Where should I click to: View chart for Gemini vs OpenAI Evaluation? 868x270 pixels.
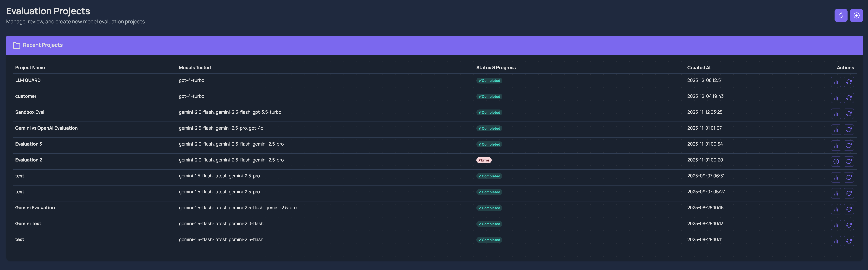(x=836, y=129)
